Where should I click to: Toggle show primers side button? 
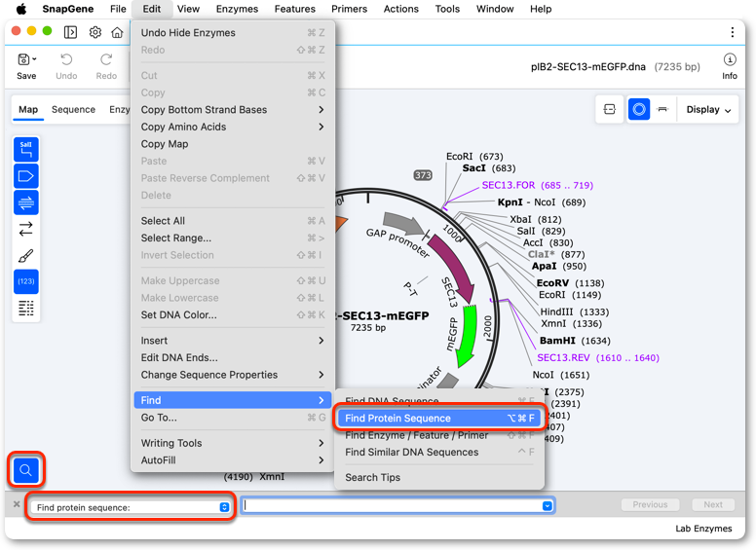coord(26,202)
